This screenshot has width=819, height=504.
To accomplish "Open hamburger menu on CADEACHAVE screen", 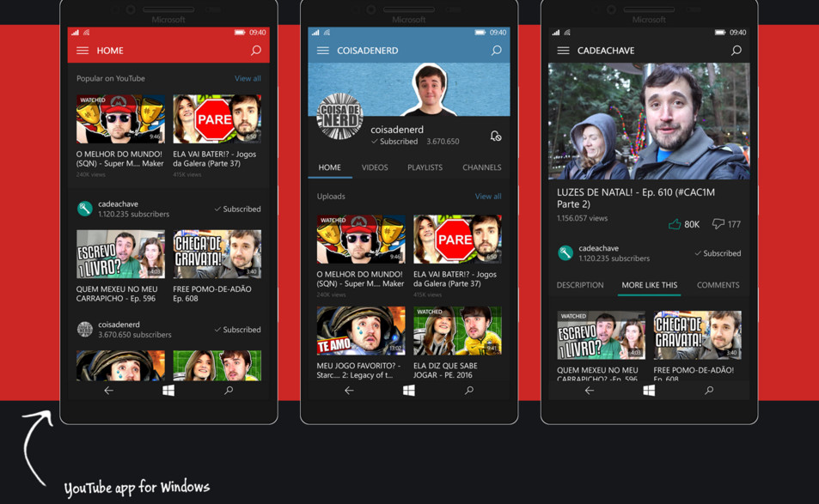I will pyautogui.click(x=563, y=51).
